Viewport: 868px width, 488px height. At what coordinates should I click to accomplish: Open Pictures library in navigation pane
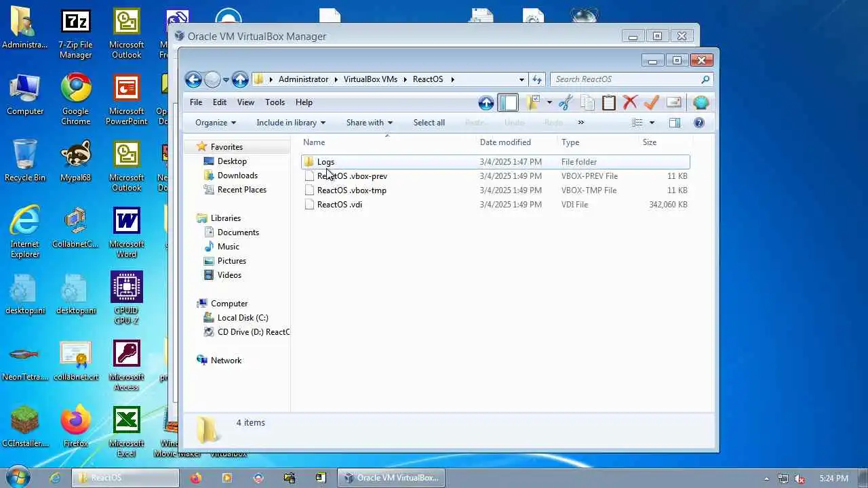[231, 261]
